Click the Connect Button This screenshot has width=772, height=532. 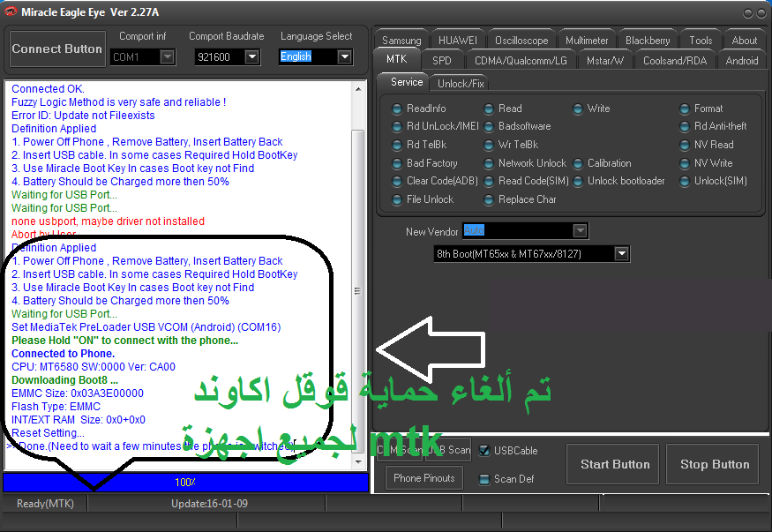(x=57, y=49)
